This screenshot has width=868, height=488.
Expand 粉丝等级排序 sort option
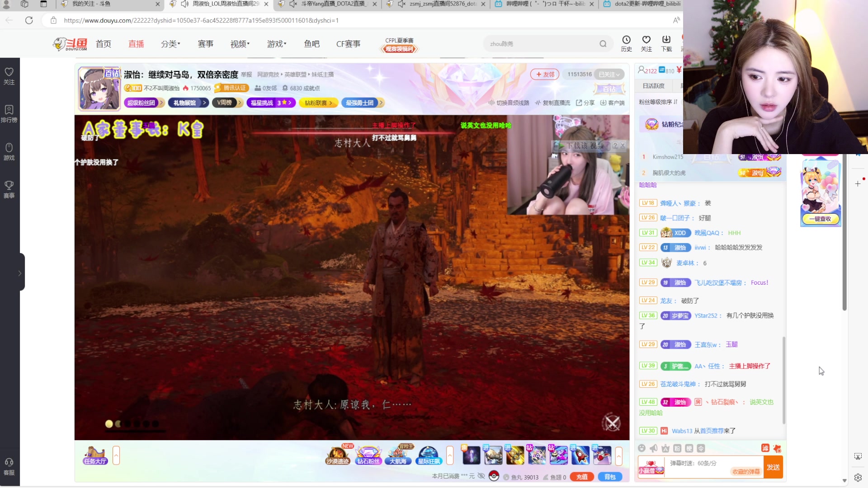[x=658, y=102]
